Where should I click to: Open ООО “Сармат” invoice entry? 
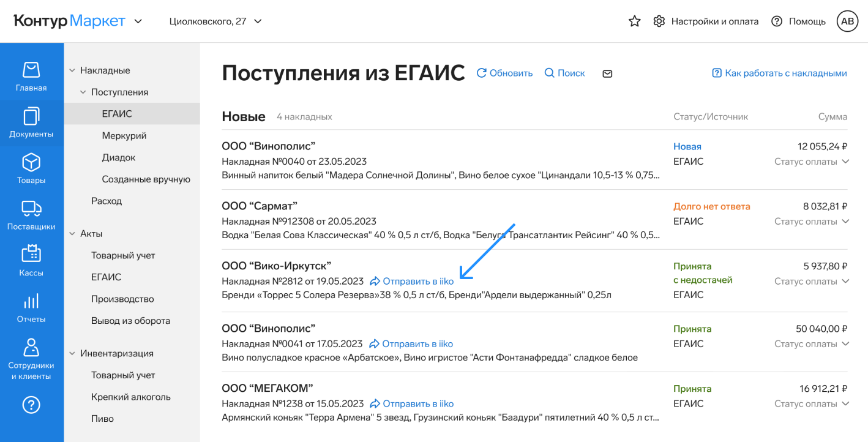pos(260,206)
